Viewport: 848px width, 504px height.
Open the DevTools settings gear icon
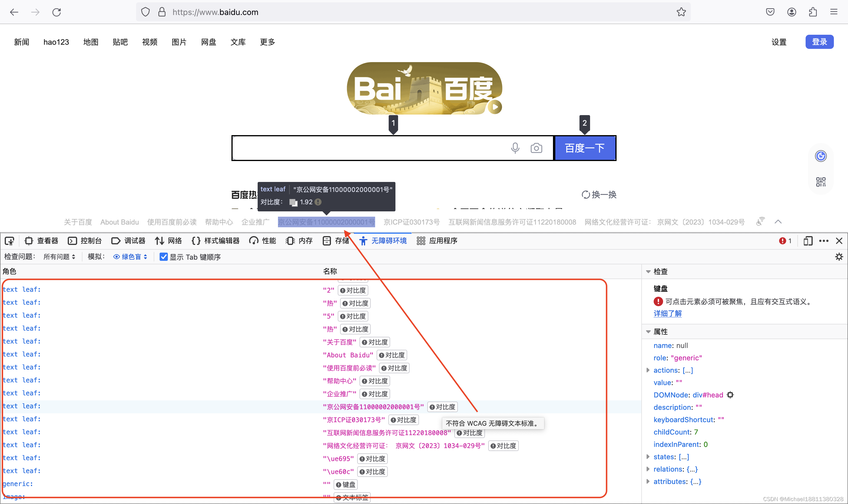pyautogui.click(x=839, y=257)
